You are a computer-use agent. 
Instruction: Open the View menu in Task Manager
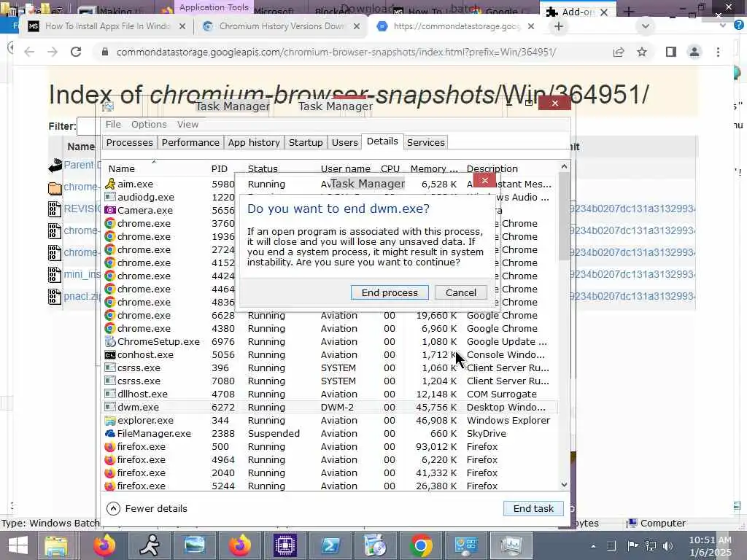coord(187,124)
